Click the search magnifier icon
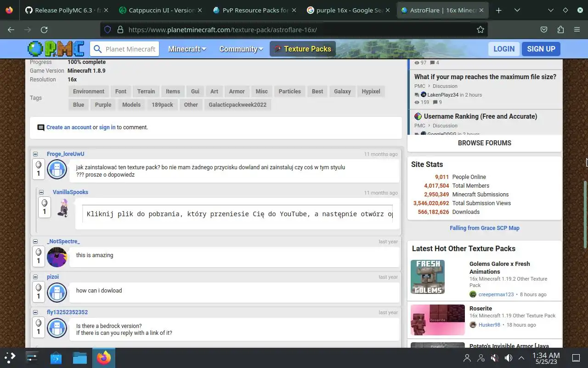This screenshot has width=588, height=368. click(x=97, y=49)
